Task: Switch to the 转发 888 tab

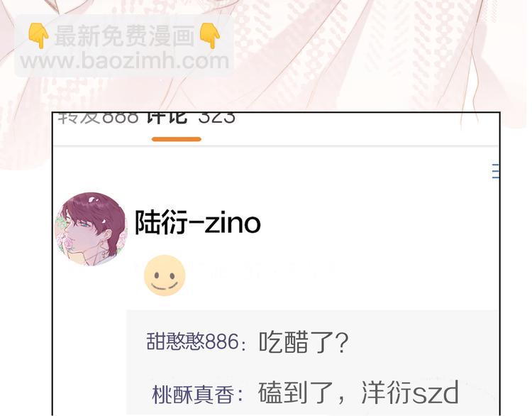Action: tap(99, 118)
